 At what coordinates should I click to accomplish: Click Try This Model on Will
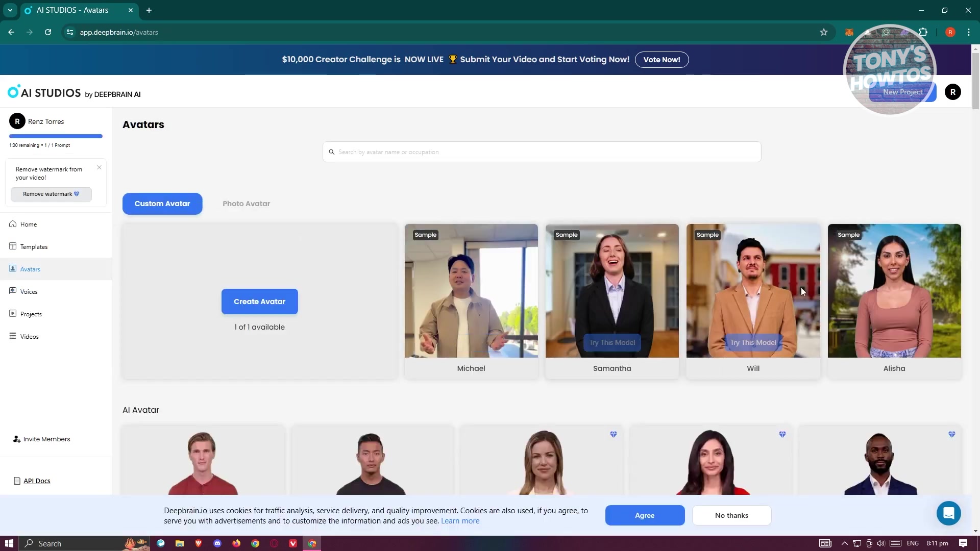click(753, 342)
